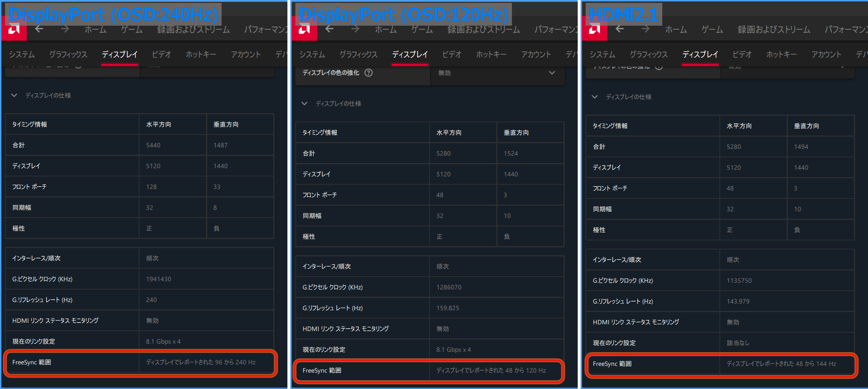Switch to ホットキー tab in the HDMI2.1 window
This screenshot has width=868, height=389.
tap(782, 55)
